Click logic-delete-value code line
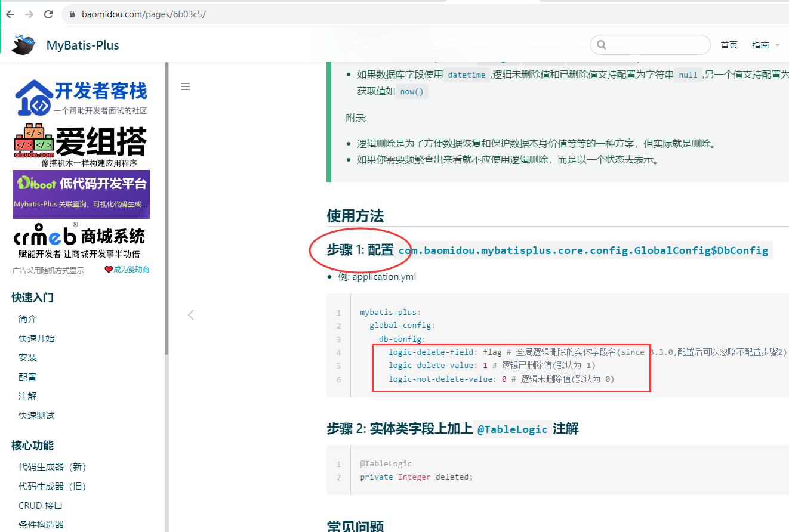Image resolution: width=789 pixels, height=532 pixels. click(x=492, y=365)
